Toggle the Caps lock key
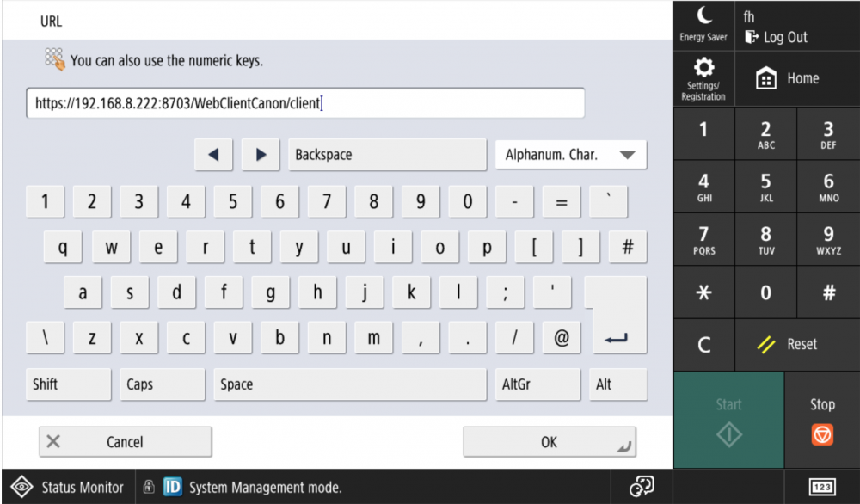860x504 pixels. click(x=163, y=384)
